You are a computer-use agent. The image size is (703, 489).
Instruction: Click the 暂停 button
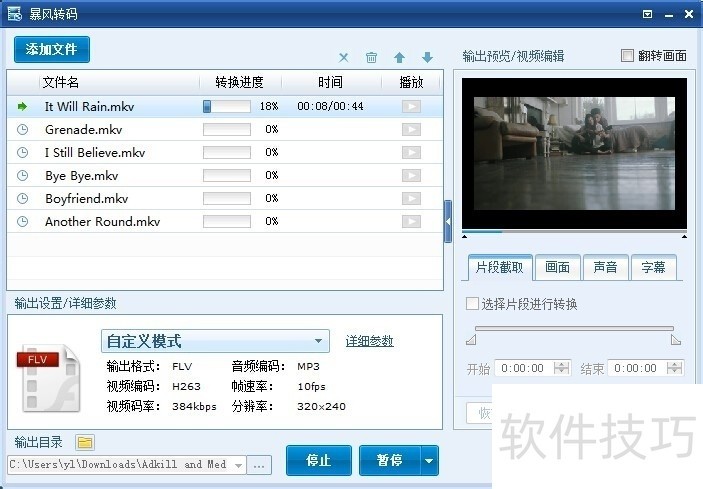pyautogui.click(x=390, y=460)
